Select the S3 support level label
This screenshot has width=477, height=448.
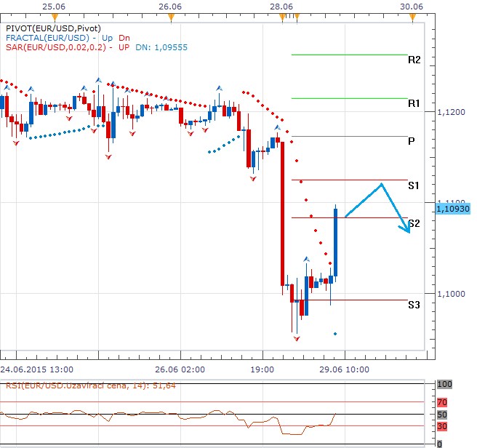(x=414, y=305)
